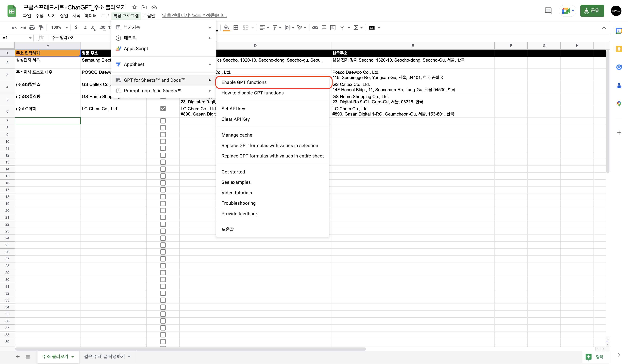The width and height of the screenshot is (628, 364).
Task: Select Enable GPT functions menu item
Action: click(244, 82)
